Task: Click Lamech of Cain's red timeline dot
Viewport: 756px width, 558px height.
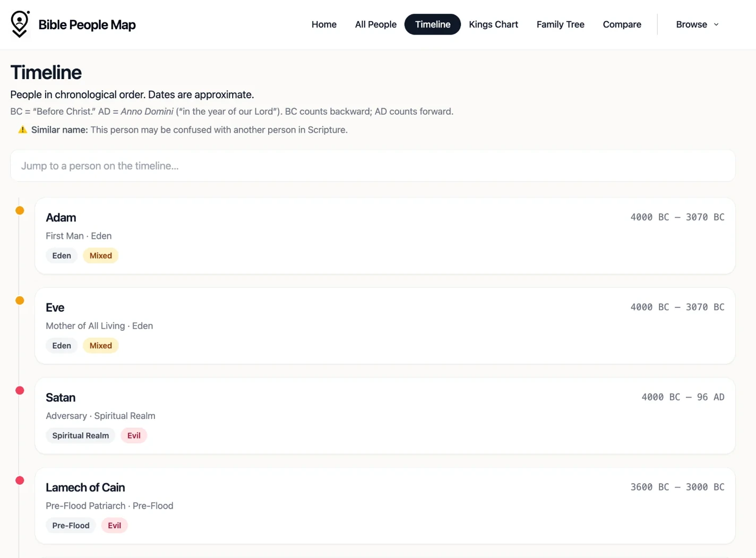Action: (x=20, y=480)
